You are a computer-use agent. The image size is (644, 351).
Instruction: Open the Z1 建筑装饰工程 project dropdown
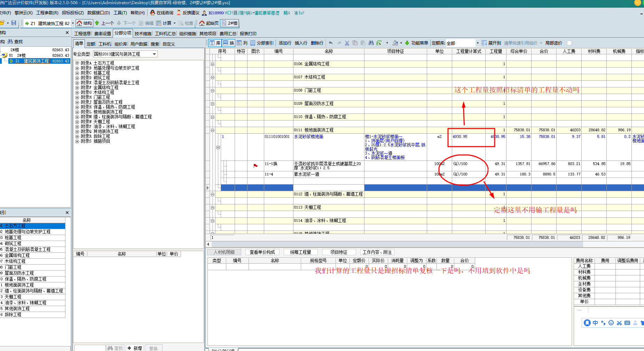73,23
